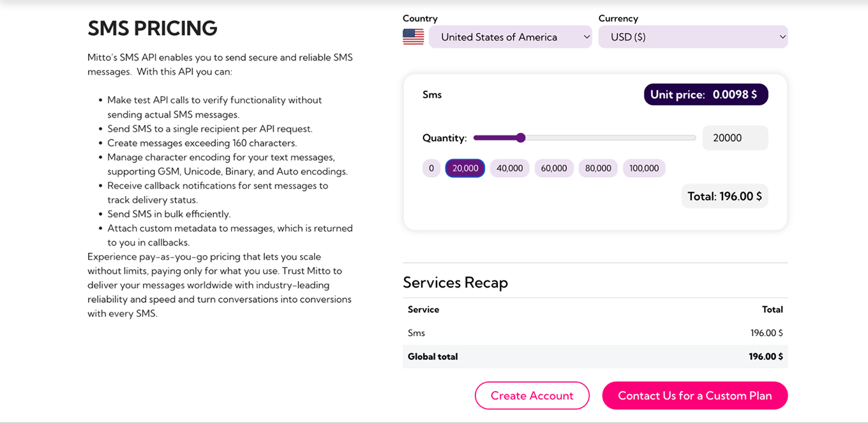Click the Global total row label
Screen dimensions: 868x423
point(433,357)
